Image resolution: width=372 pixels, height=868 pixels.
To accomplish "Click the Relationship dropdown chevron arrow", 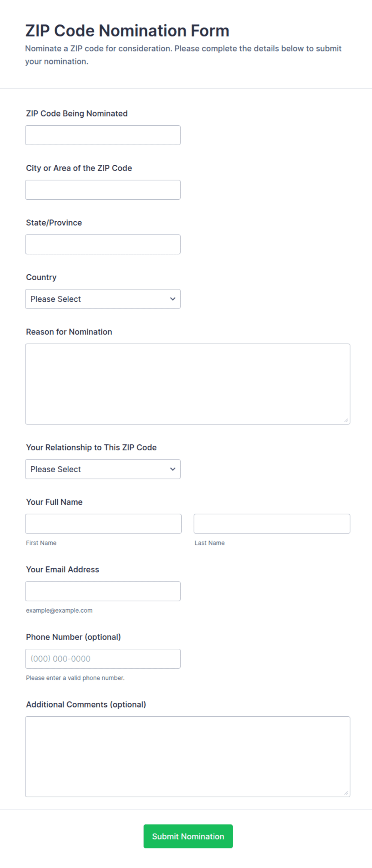I will pos(173,469).
